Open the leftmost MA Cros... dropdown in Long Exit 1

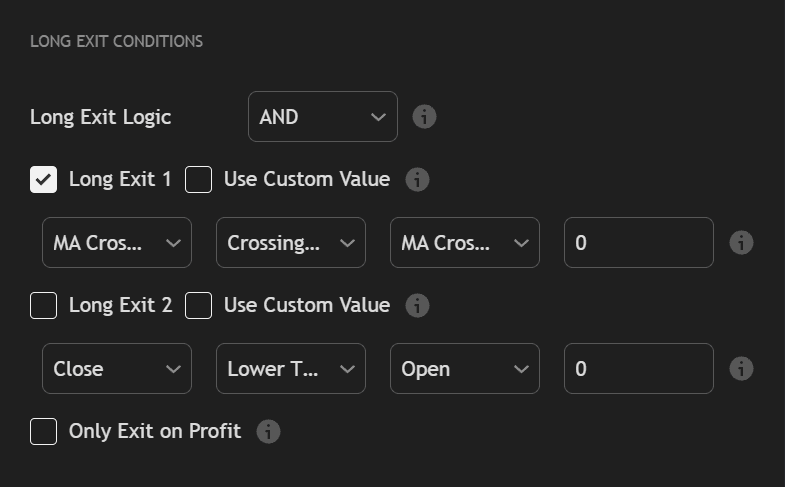[116, 243]
